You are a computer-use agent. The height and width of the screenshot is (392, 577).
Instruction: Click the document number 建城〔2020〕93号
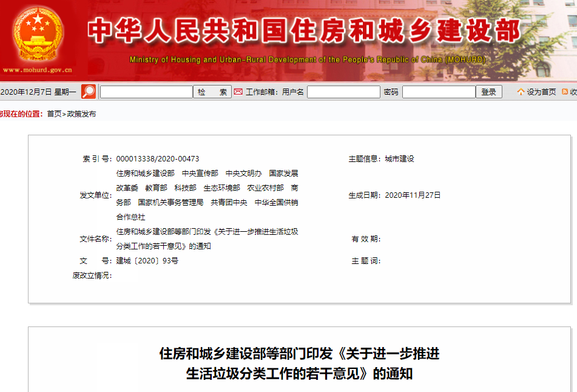[x=147, y=261]
